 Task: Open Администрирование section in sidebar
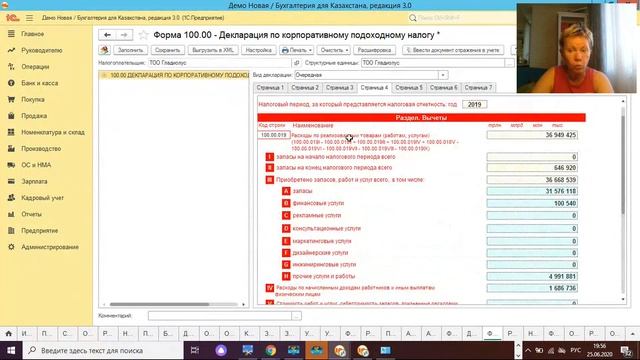[x=50, y=247]
